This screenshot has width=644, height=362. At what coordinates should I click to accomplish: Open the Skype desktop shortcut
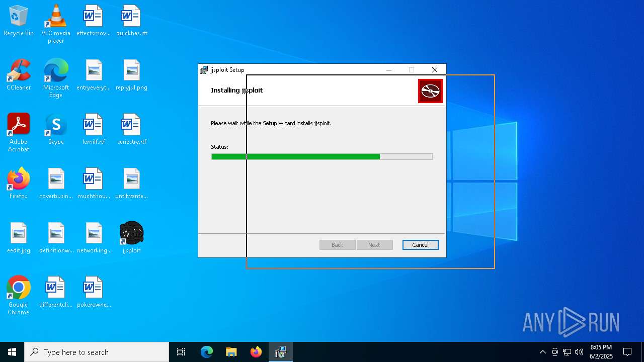pyautogui.click(x=56, y=130)
